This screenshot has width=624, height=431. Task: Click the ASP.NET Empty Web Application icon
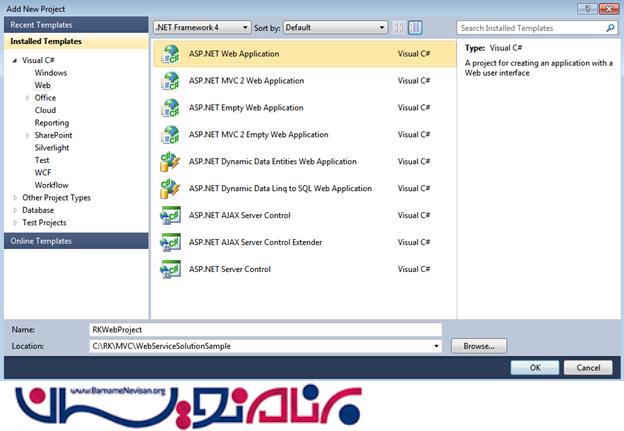170,108
